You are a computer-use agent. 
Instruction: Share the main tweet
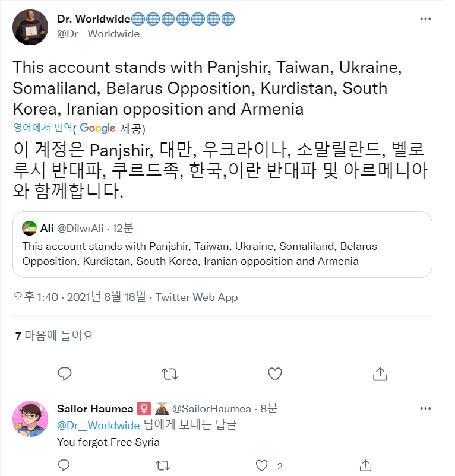380,373
